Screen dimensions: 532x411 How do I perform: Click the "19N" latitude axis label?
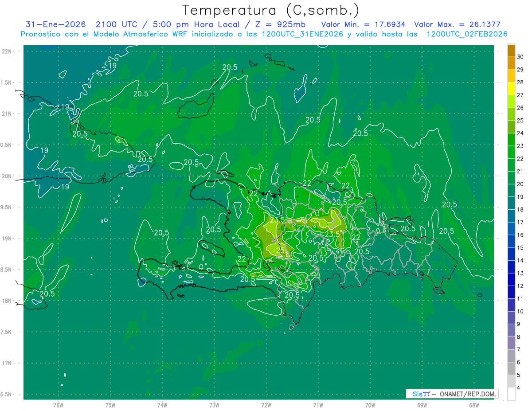point(8,239)
